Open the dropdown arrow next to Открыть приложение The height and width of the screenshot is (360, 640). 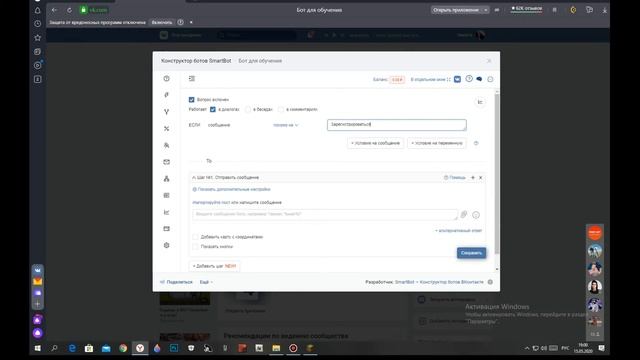tap(486, 10)
